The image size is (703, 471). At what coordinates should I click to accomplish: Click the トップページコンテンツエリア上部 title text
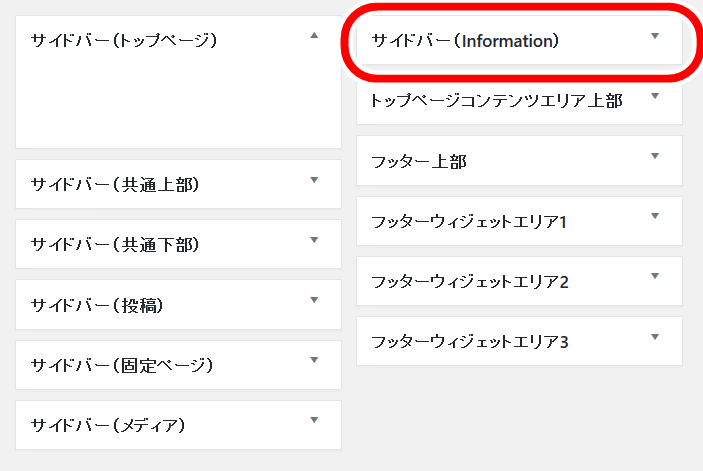click(x=496, y=101)
